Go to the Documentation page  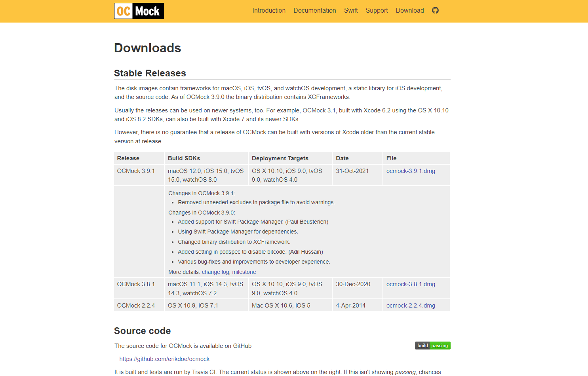(x=314, y=11)
